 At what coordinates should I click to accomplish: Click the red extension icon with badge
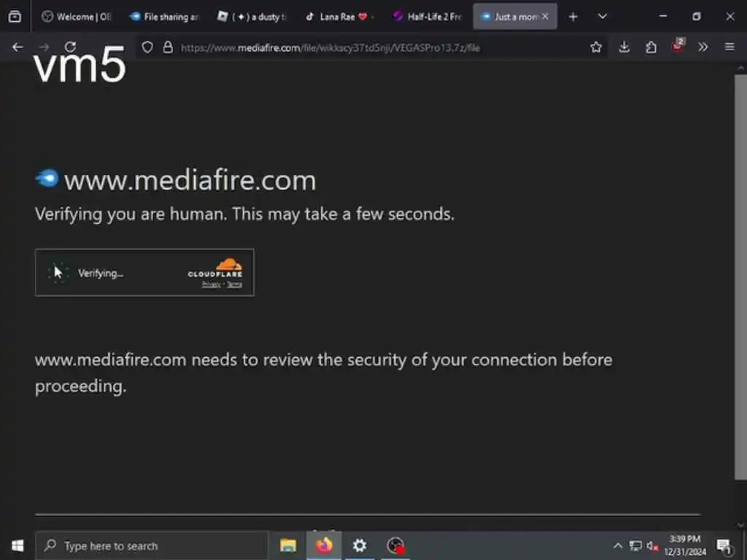coord(678,46)
